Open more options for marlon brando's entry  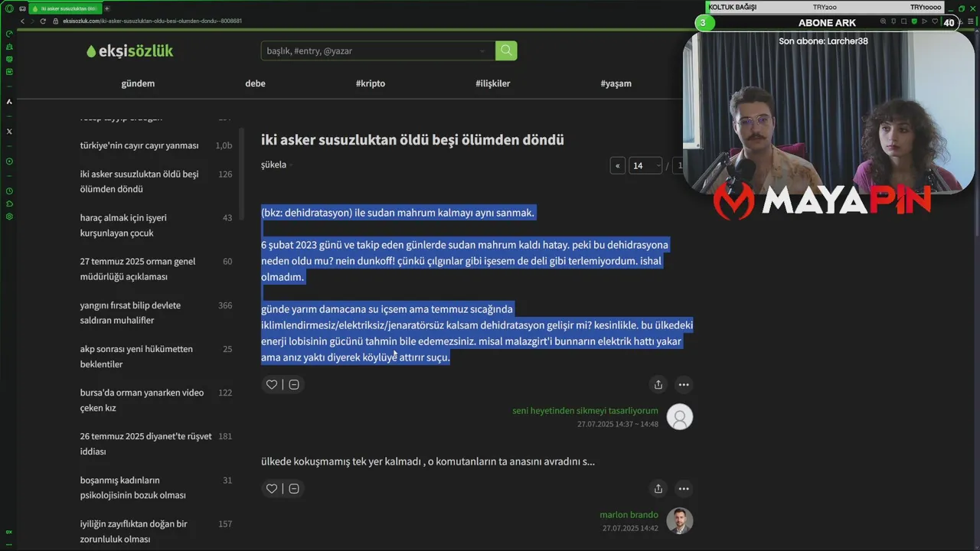coord(684,488)
